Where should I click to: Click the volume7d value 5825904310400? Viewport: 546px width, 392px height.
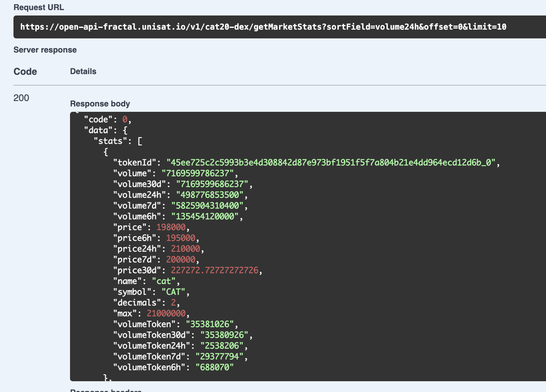(207, 206)
